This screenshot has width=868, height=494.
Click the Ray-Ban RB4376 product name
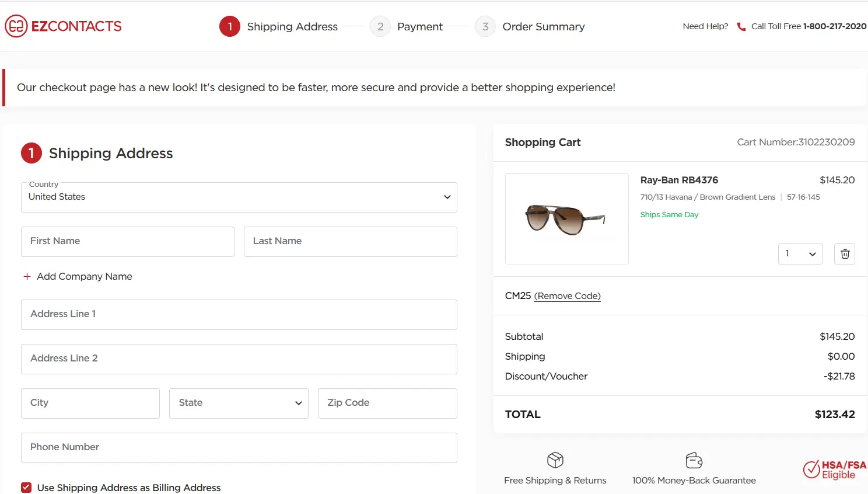click(679, 180)
